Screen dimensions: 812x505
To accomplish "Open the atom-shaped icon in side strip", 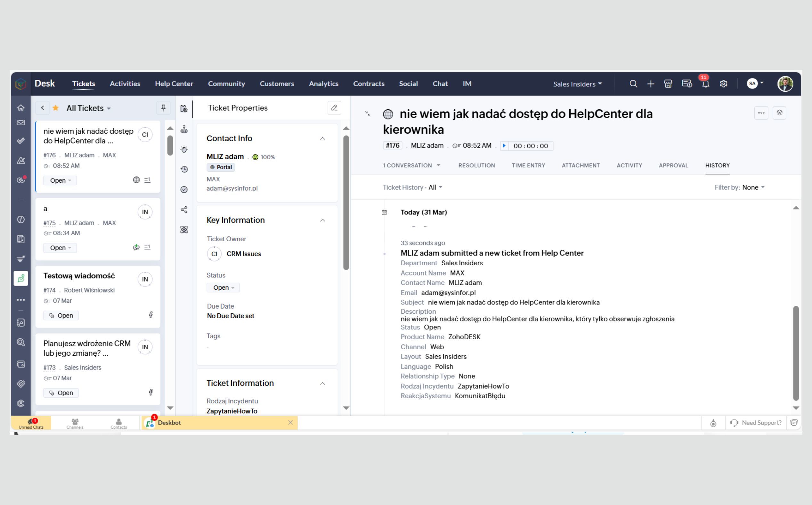I will [184, 230].
